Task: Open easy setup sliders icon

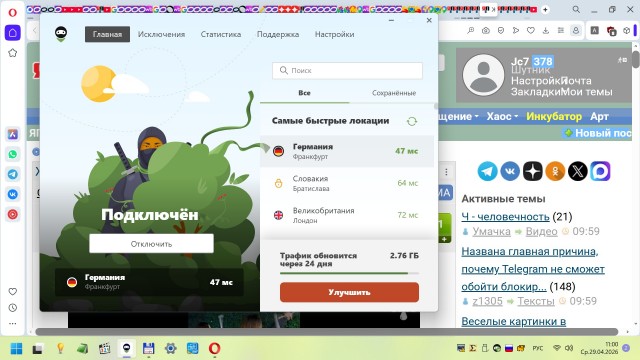Action: tap(561, 31)
